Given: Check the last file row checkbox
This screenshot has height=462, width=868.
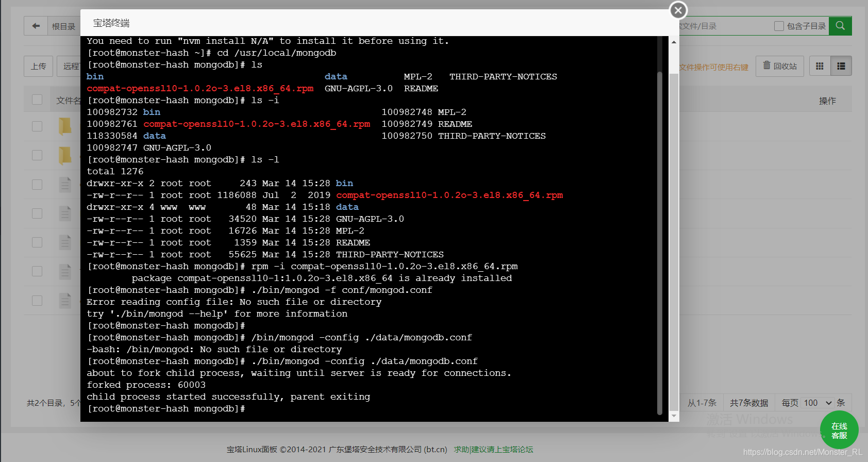Looking at the screenshot, I should click(x=37, y=300).
